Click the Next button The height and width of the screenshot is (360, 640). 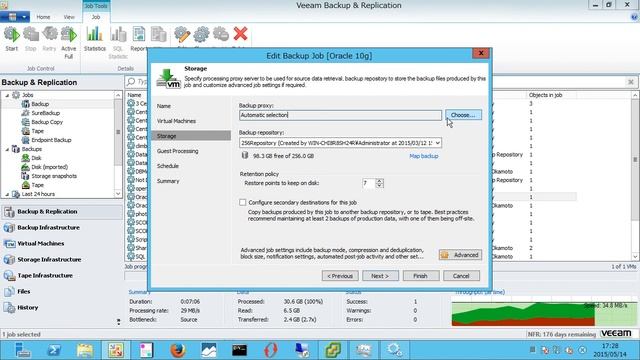point(380,276)
